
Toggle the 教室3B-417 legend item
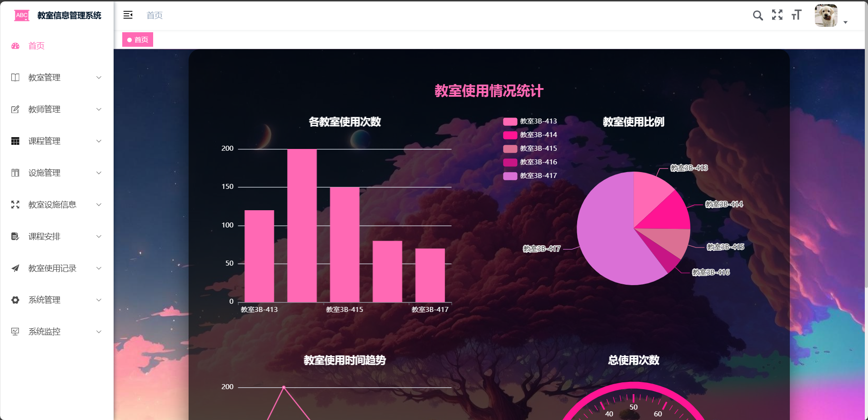tap(530, 176)
